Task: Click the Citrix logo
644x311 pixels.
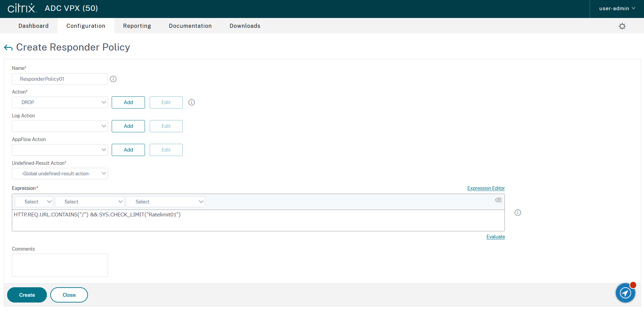Action: click(22, 8)
